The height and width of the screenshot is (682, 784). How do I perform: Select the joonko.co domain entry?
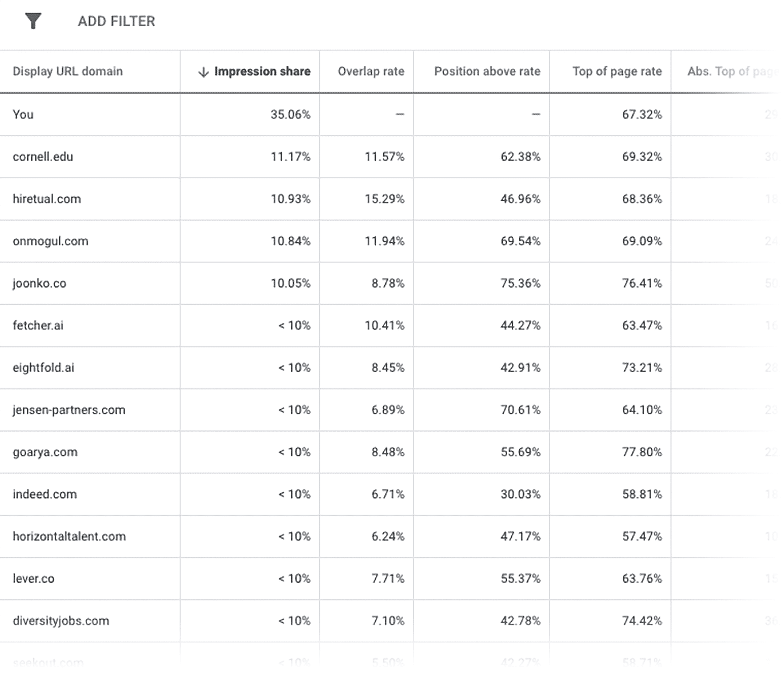39,283
